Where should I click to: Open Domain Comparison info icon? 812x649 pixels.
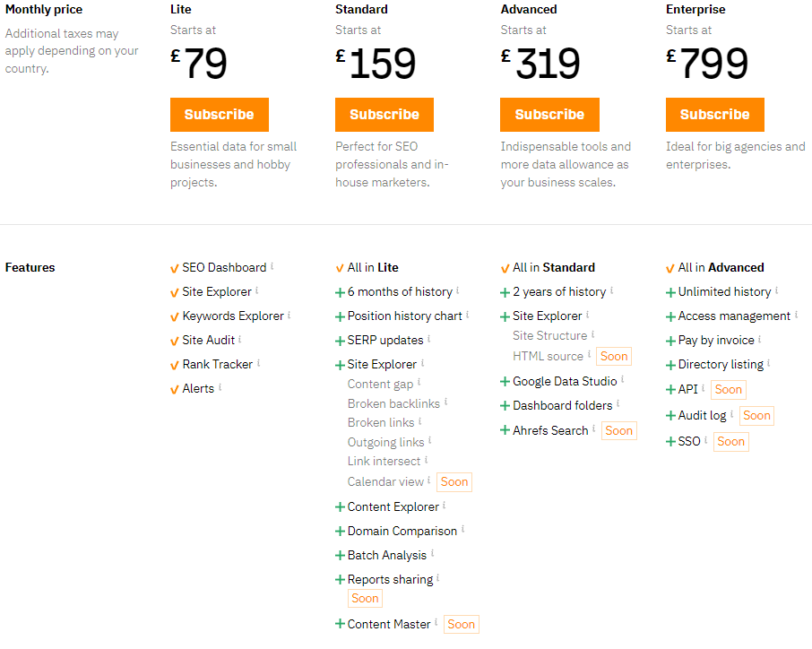[463, 530]
